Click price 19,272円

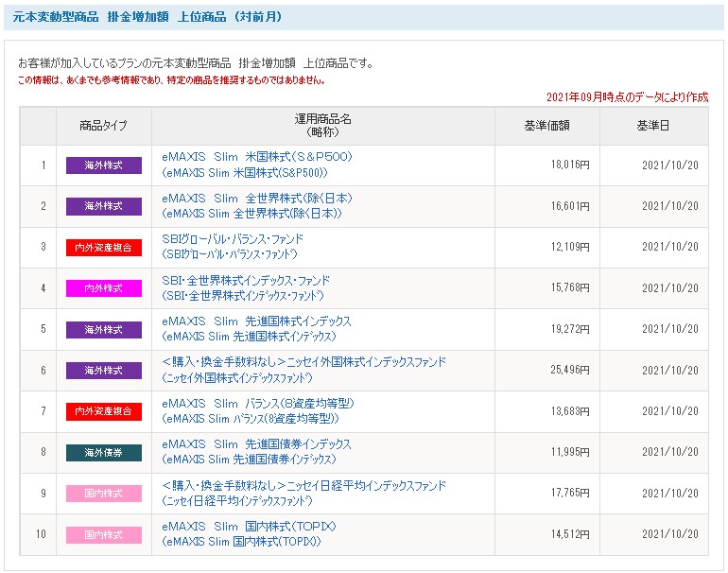point(570,329)
